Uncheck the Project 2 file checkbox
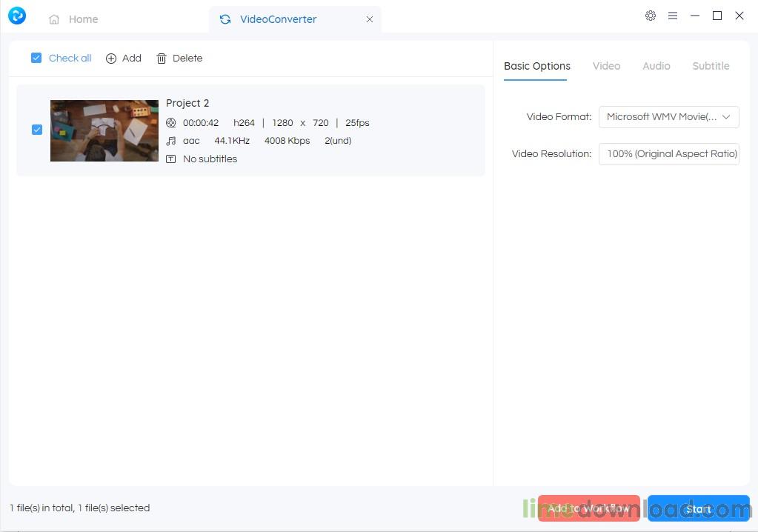Screen dimensions: 758x532 coord(37,130)
